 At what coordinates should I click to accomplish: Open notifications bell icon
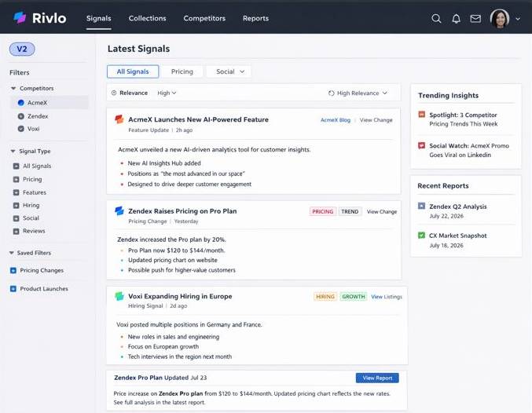456,19
